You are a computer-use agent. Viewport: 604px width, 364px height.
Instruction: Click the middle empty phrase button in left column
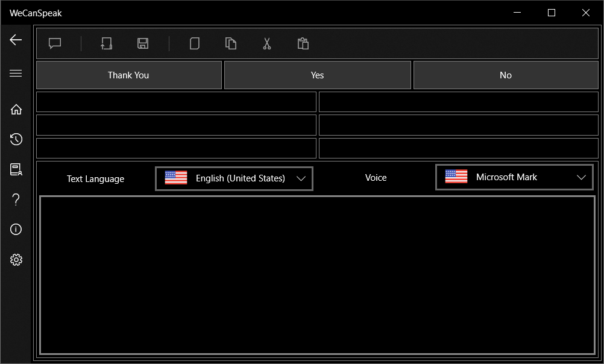[176, 125]
